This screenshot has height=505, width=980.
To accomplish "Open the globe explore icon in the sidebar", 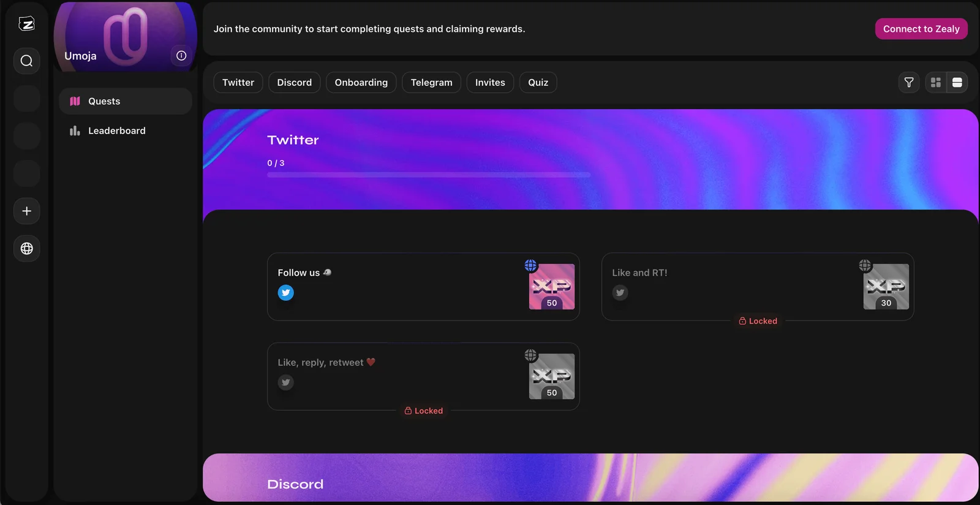I will pyautogui.click(x=26, y=248).
